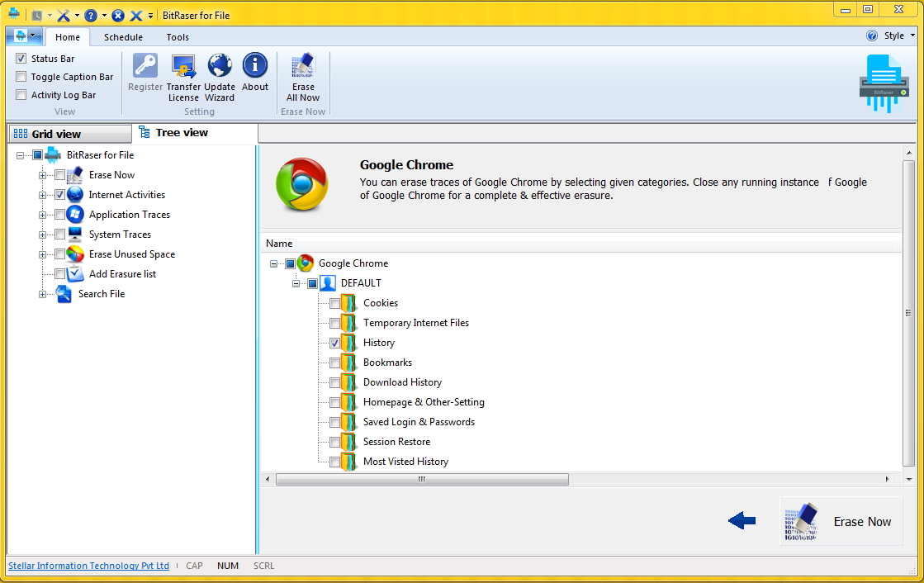Click the schedule clock quick-access icon
The image size is (924, 583).
pyautogui.click(x=37, y=16)
